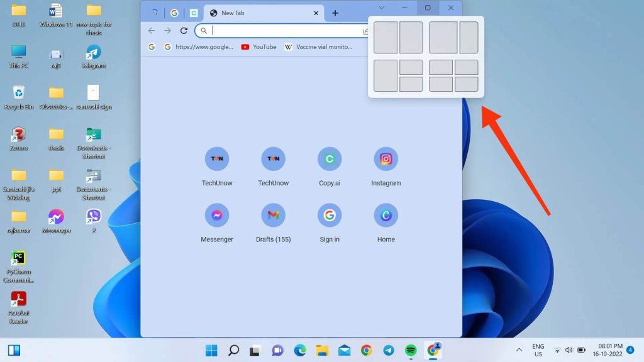Snap window to right half of two-column layout
644x362 pixels.
[411, 37]
